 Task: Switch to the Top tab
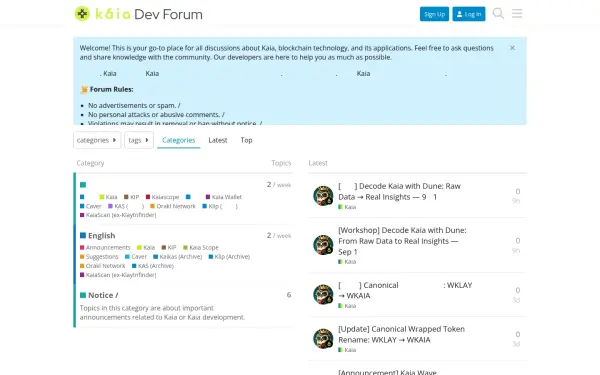(246, 140)
